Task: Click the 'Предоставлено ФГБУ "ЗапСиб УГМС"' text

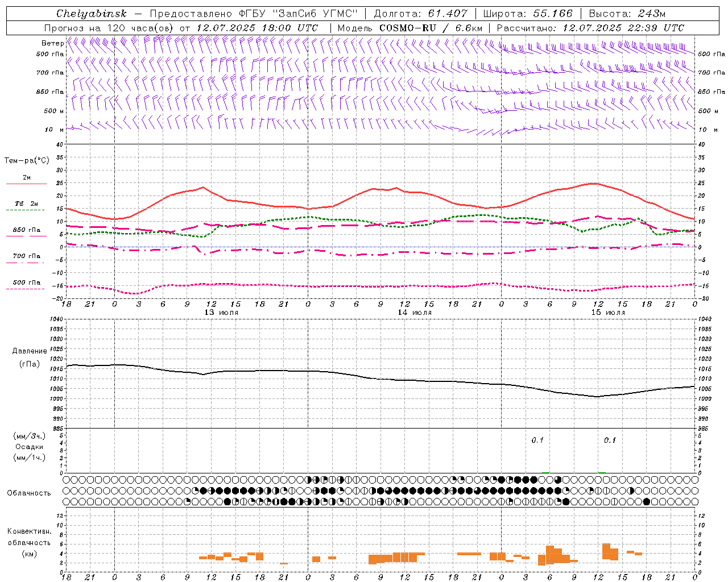Action: pyautogui.click(x=254, y=14)
